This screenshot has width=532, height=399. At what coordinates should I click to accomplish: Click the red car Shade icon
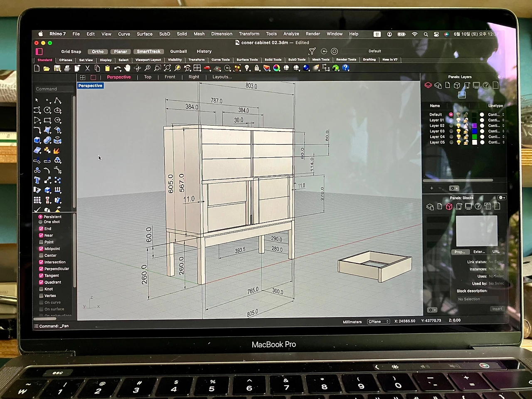coord(207,68)
